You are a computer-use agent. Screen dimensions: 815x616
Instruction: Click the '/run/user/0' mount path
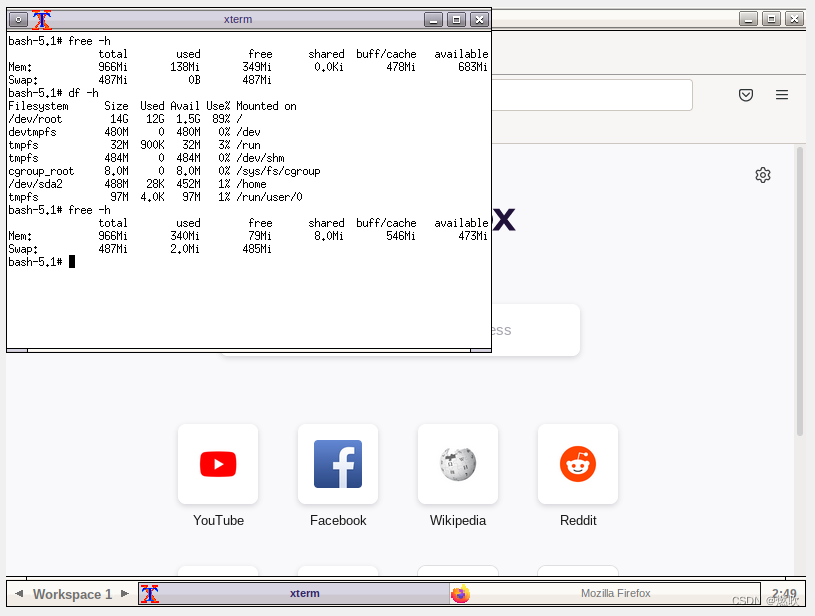(269, 197)
